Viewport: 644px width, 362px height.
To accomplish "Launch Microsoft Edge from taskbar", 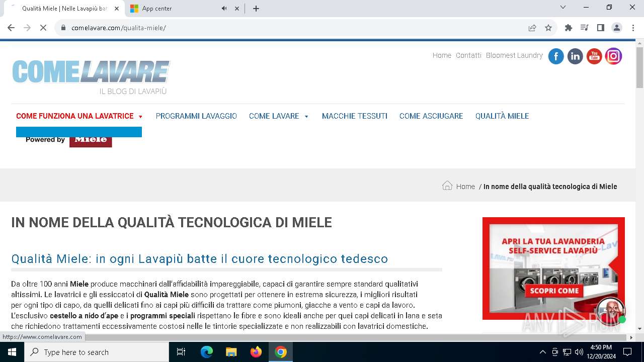I will click(207, 352).
